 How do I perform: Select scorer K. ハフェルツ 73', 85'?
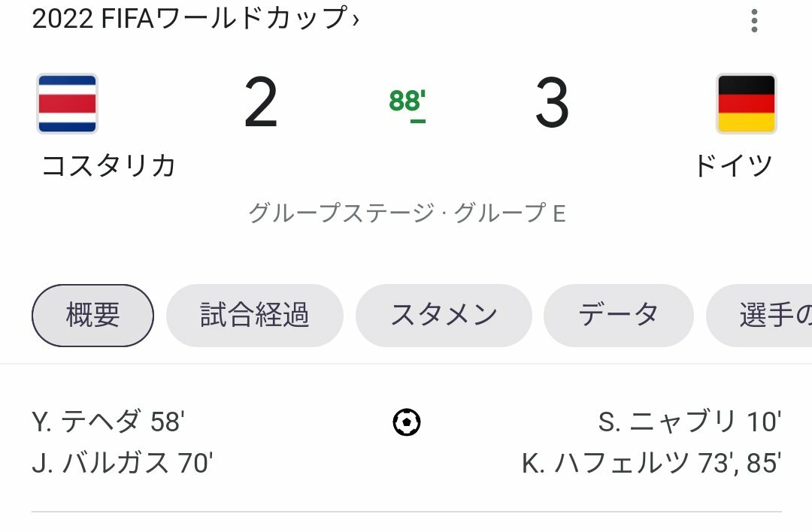(651, 463)
